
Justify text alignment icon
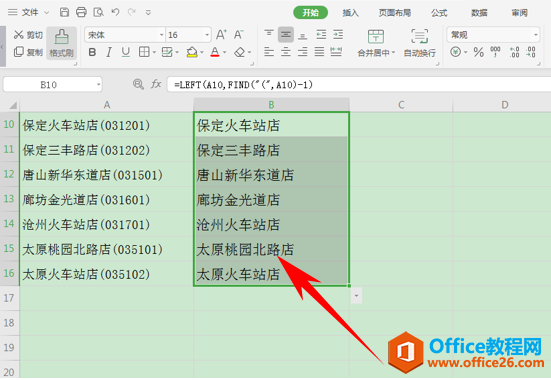319,52
